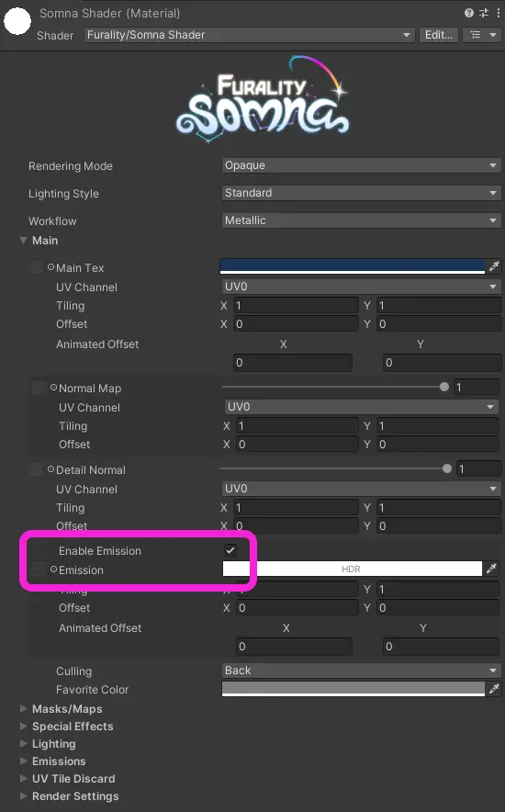Open the Shader dropdown Furality/Somna Shader
Screen dimensions: 505x812
point(249,35)
